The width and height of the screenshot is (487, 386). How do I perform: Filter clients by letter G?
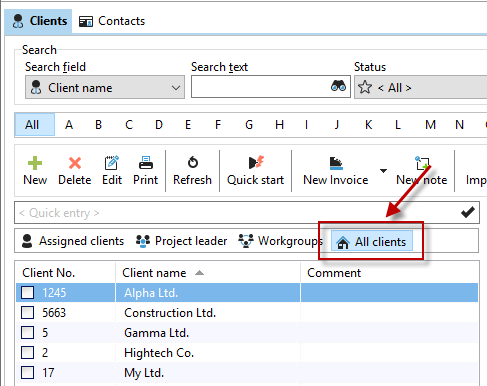[x=249, y=125]
